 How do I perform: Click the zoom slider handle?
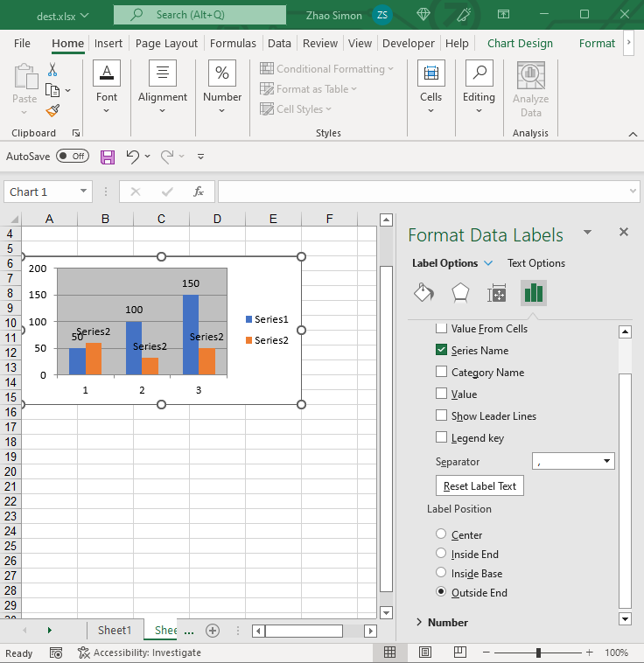538,653
